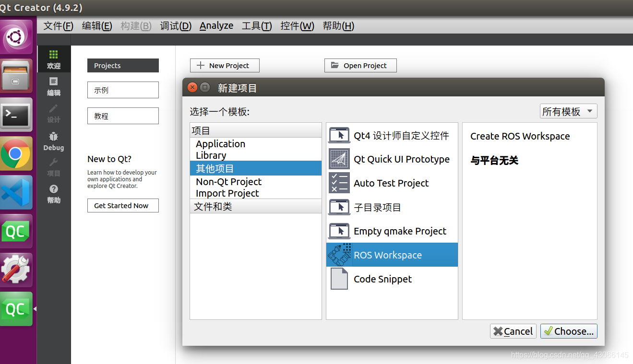Click the Choose button to proceed
The height and width of the screenshot is (364, 633).
click(x=569, y=331)
